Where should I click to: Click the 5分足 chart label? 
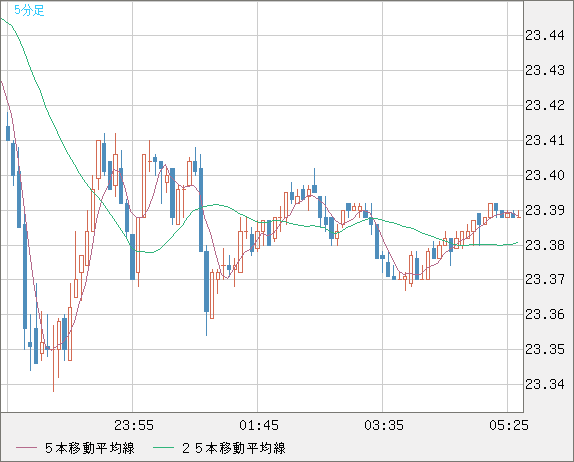click(x=29, y=10)
